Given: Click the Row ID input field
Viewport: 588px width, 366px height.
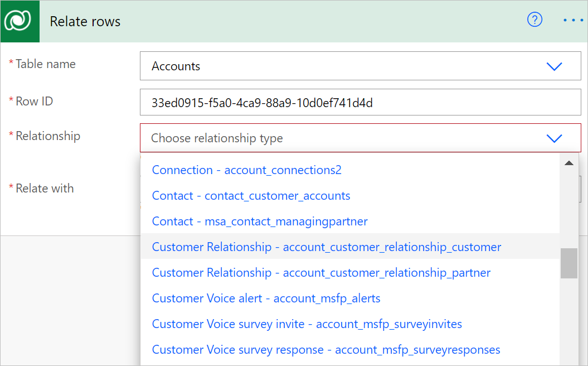Looking at the screenshot, I should pos(361,102).
